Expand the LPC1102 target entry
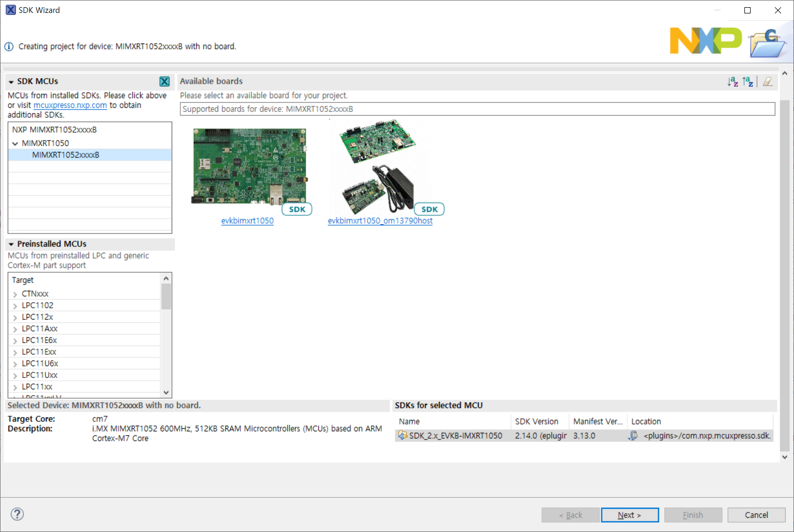Image resolution: width=794 pixels, height=532 pixels. point(14,305)
